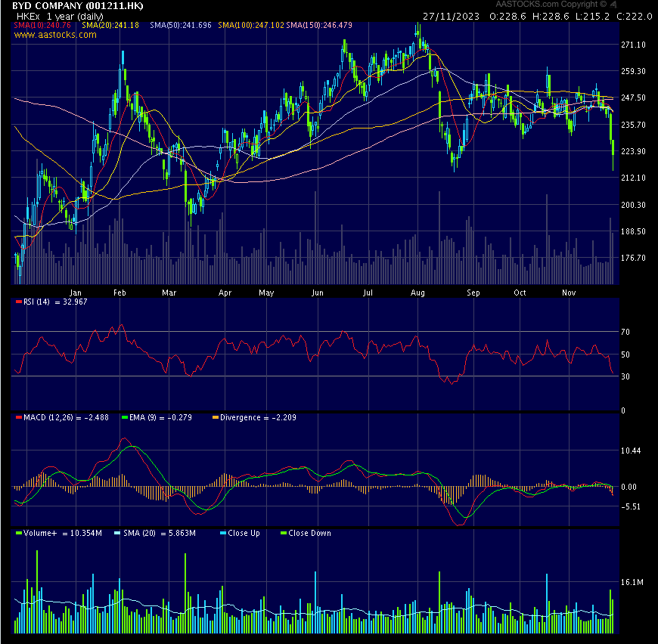This screenshot has width=658, height=644.
Task: Click the close price C:222.0
Action: (x=634, y=17)
